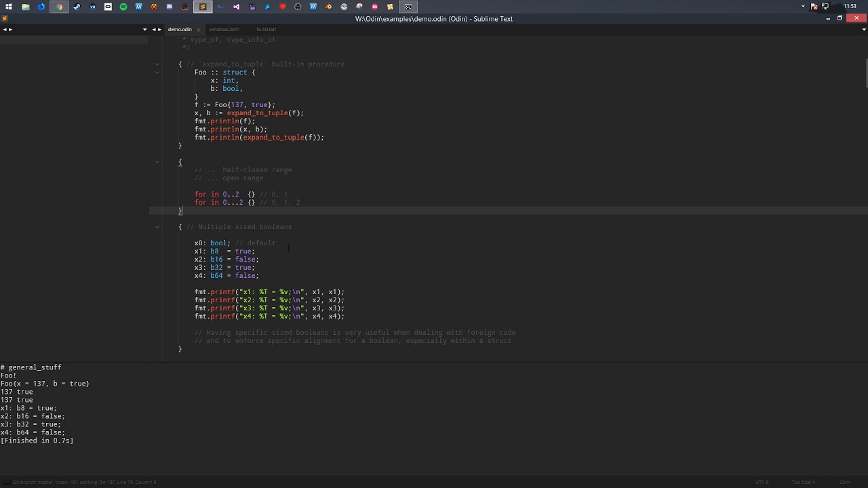Open the network tray icon

click(825, 7)
